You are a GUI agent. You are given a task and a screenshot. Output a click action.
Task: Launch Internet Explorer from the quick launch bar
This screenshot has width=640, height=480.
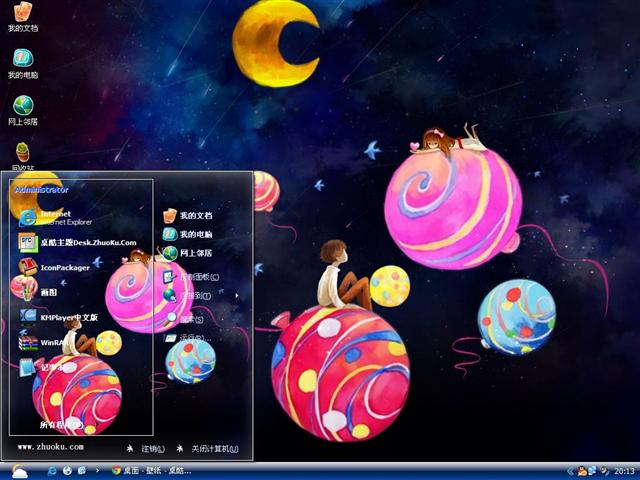[52, 471]
